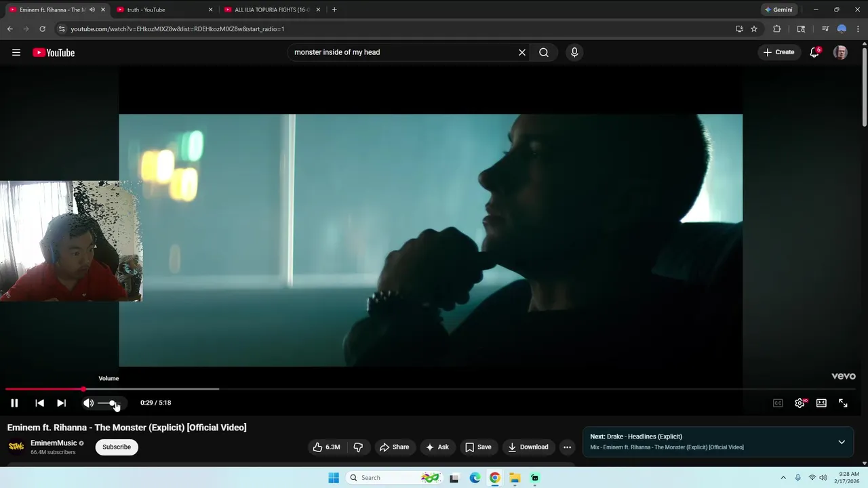Open File Explorer from taskbar

515,478
